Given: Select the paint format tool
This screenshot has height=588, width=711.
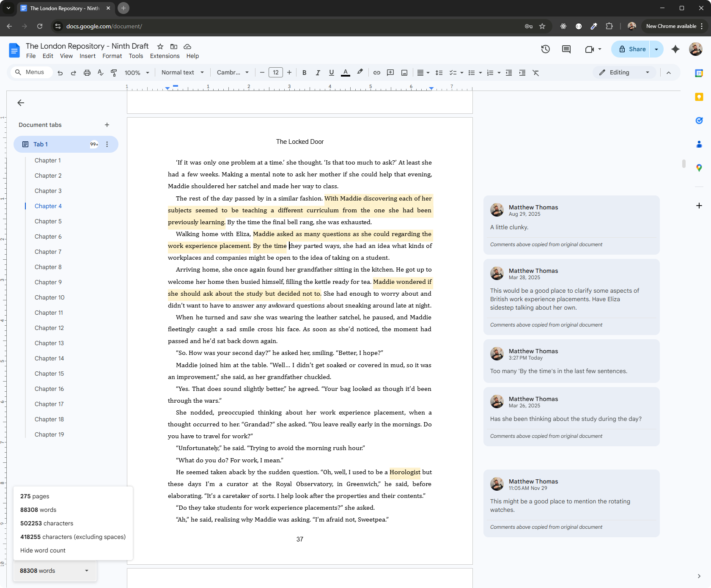Looking at the screenshot, I should pyautogui.click(x=114, y=73).
